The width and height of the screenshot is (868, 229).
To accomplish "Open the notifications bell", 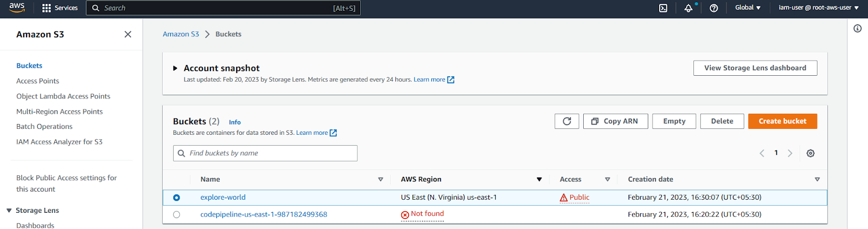I will tap(688, 8).
